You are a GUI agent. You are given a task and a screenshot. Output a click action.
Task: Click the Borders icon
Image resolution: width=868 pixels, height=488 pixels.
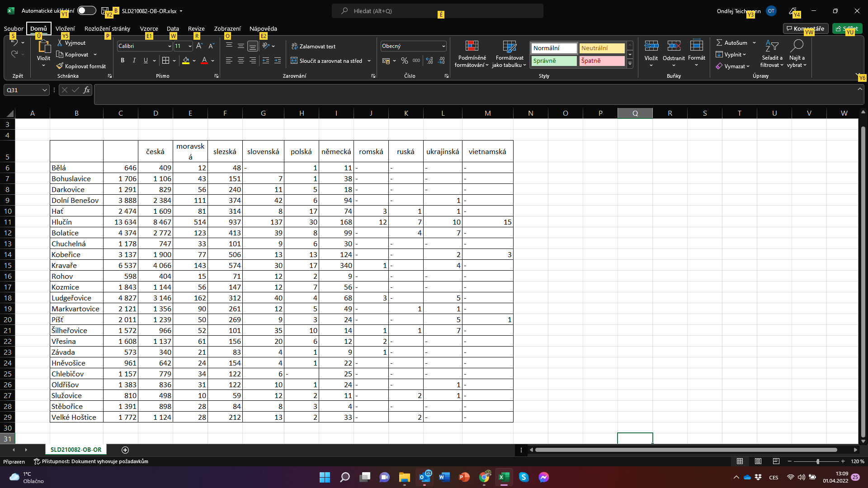coord(166,61)
